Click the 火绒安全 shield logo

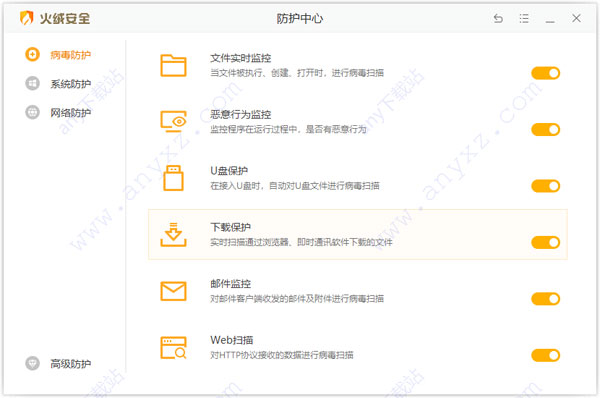(26, 18)
